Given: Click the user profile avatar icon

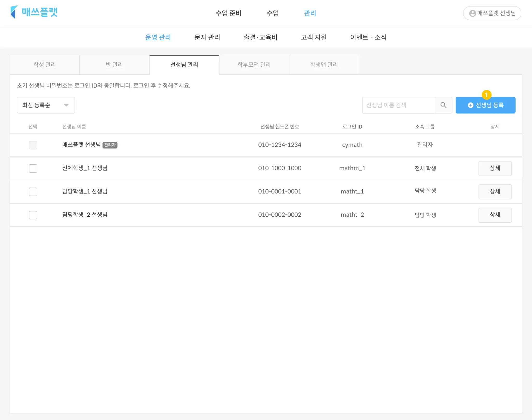Looking at the screenshot, I should 473,13.
